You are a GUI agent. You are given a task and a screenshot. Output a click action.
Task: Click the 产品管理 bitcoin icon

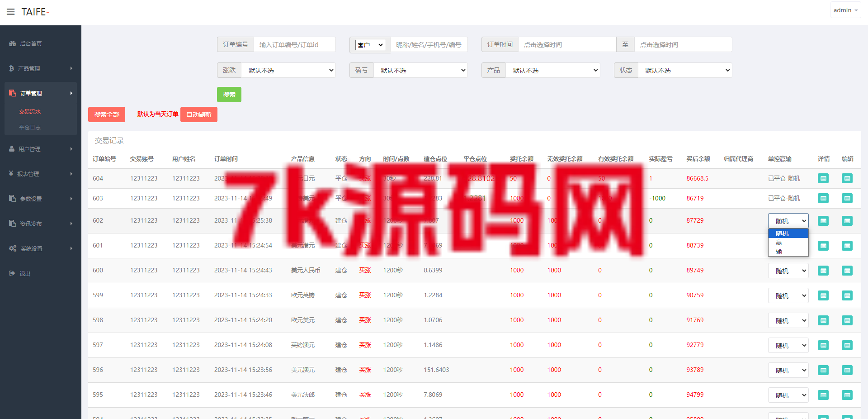12,68
